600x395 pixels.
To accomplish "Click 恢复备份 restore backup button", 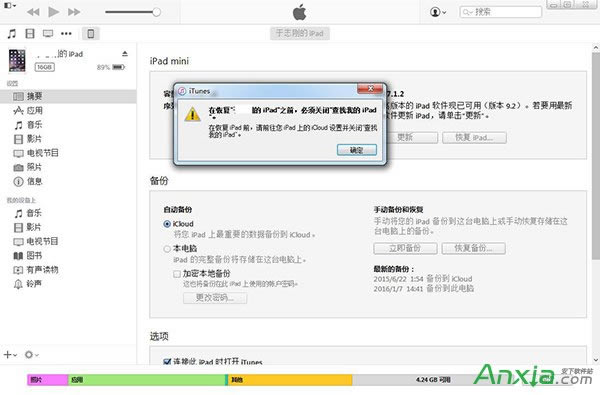I will point(473,248).
